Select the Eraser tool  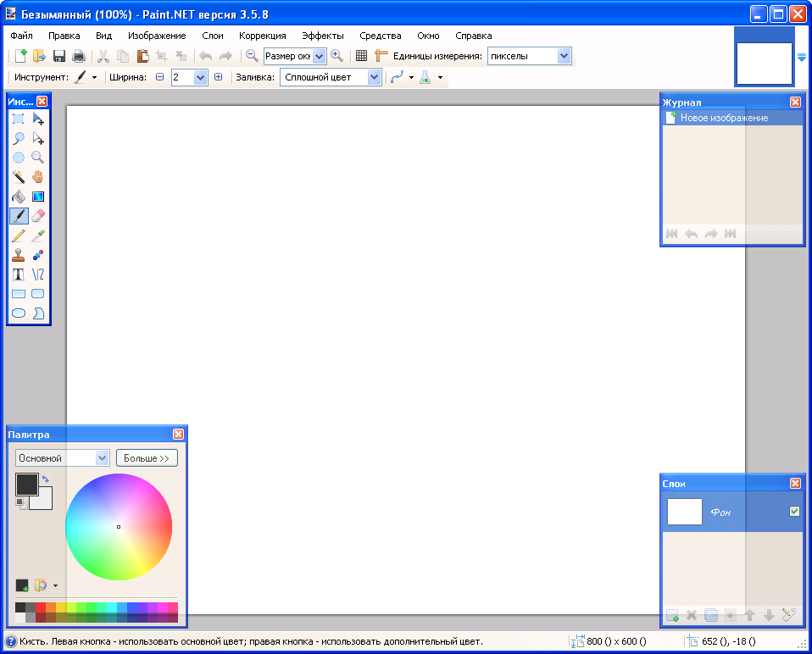click(38, 216)
